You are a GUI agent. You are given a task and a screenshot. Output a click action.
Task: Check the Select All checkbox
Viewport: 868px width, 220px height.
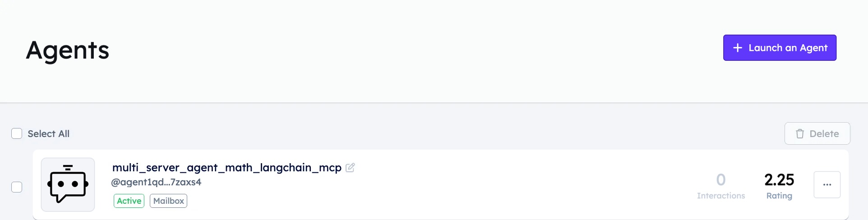pos(17,133)
